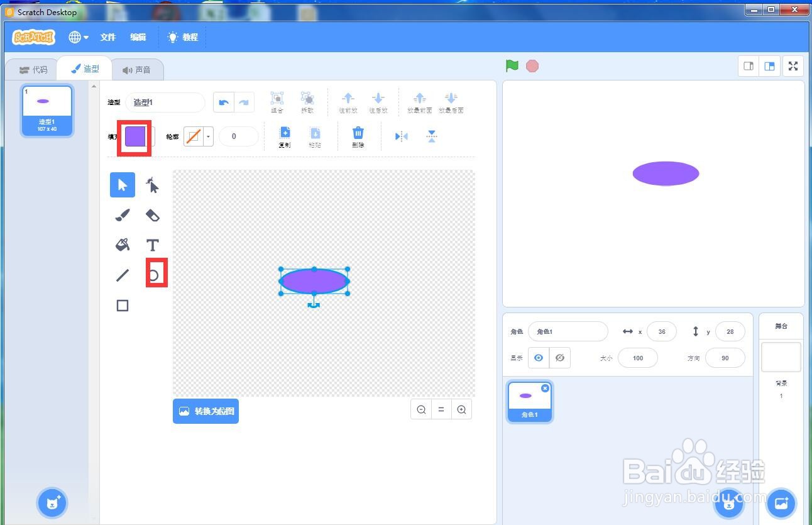The width and height of the screenshot is (812, 525).
Task: Click the sprite name field 角色1
Action: point(568,331)
